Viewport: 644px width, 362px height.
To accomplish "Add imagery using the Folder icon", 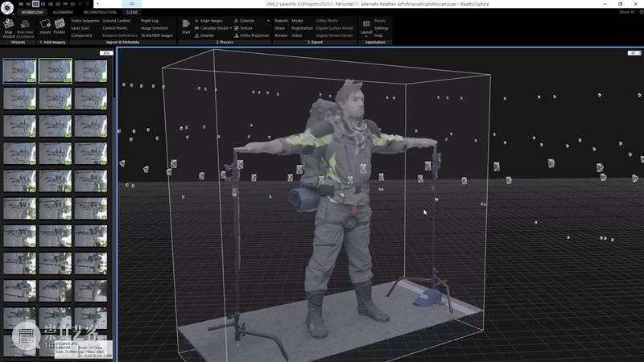I will pos(60,27).
